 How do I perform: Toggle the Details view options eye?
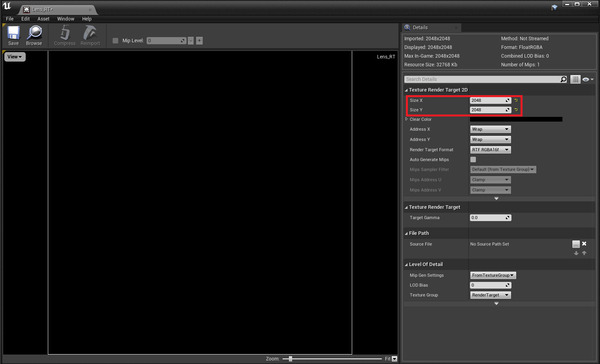587,79
